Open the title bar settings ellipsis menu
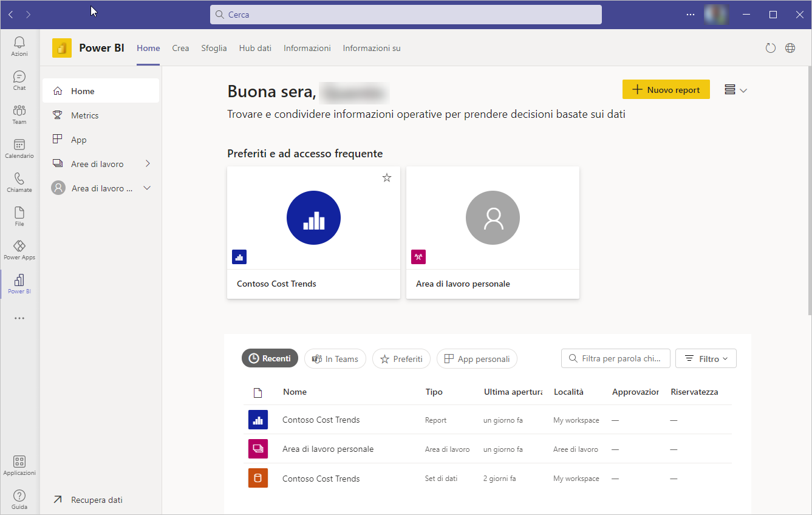This screenshot has width=812, height=515. [691, 14]
